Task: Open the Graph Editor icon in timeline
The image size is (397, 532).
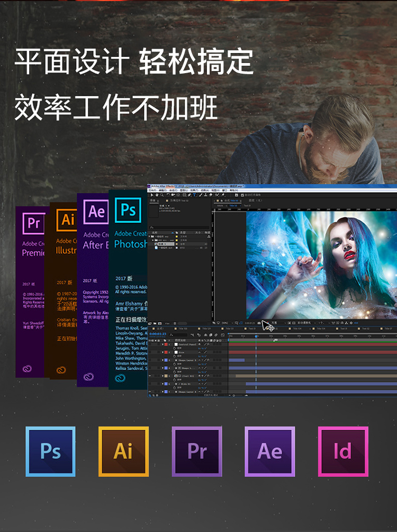Action: [x=223, y=335]
